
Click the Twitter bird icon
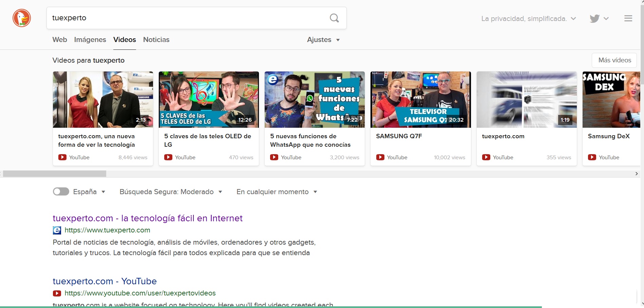click(594, 19)
